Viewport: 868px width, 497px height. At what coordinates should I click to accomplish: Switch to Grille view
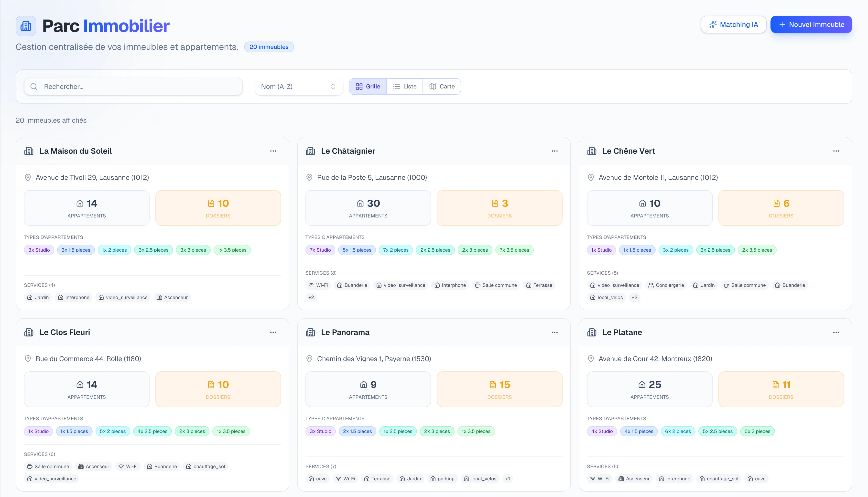(x=368, y=87)
